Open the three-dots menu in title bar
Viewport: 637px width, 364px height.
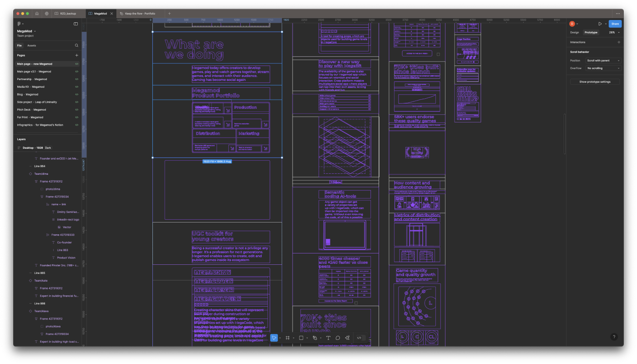pyautogui.click(x=617, y=14)
